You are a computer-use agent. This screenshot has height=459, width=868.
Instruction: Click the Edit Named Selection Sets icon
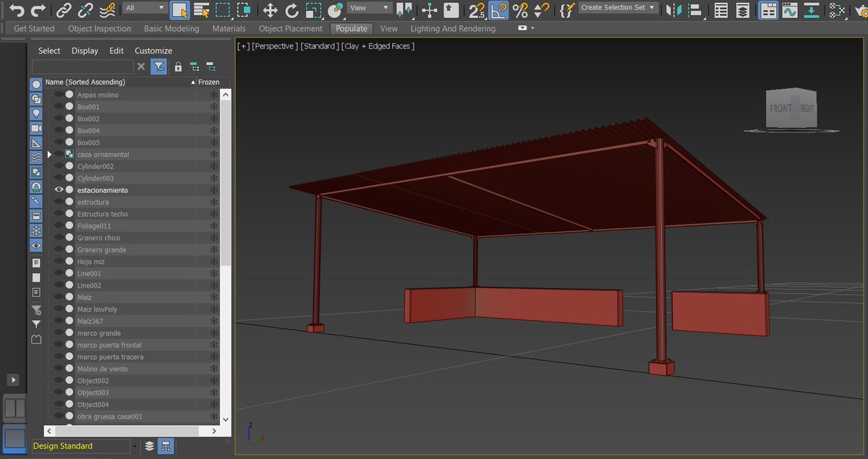(567, 10)
